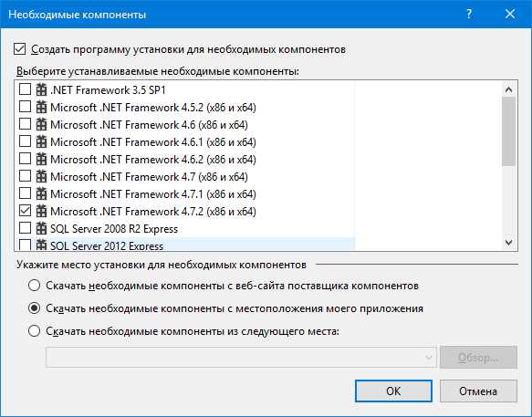The height and width of the screenshot is (417, 532).
Task: Uncheck the 'Создать программу установки' checkbox
Action: tap(20, 49)
